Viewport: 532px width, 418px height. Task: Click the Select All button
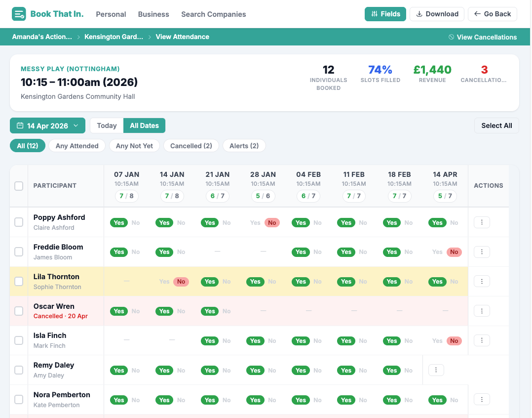click(496, 125)
